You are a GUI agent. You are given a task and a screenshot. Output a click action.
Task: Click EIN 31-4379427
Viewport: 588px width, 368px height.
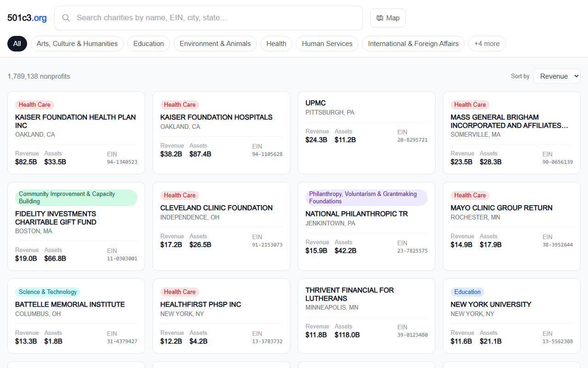(122, 341)
